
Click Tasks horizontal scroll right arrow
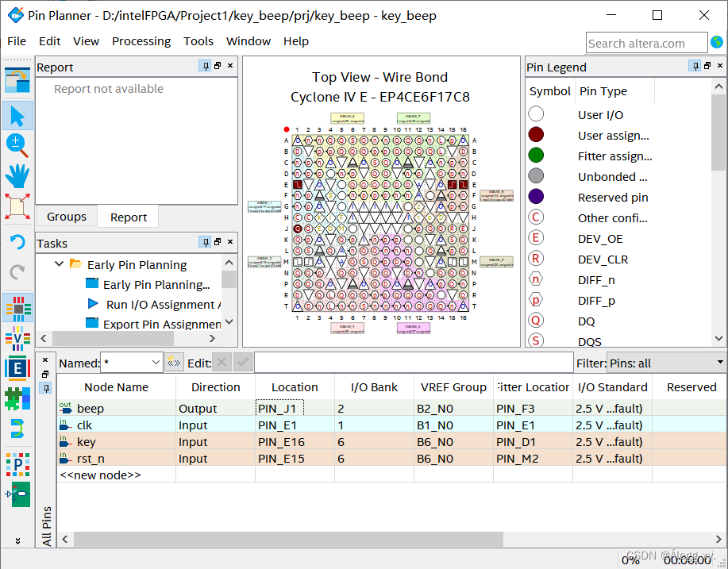point(212,338)
